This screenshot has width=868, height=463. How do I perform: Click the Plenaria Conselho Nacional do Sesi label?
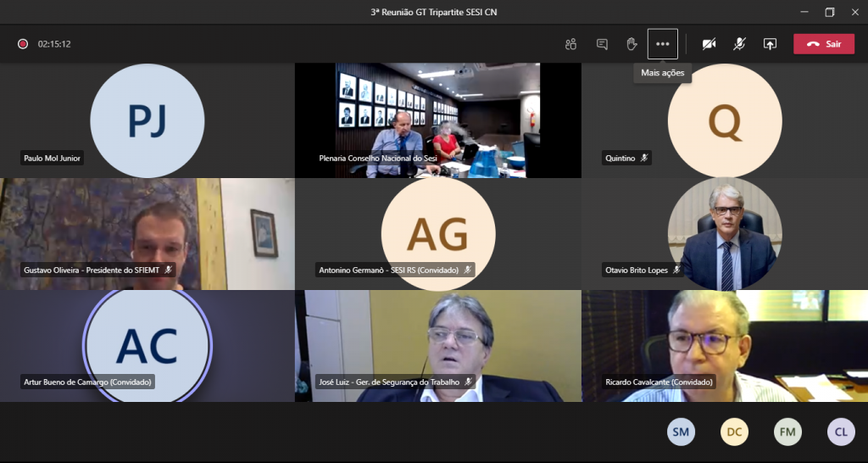[378, 159]
